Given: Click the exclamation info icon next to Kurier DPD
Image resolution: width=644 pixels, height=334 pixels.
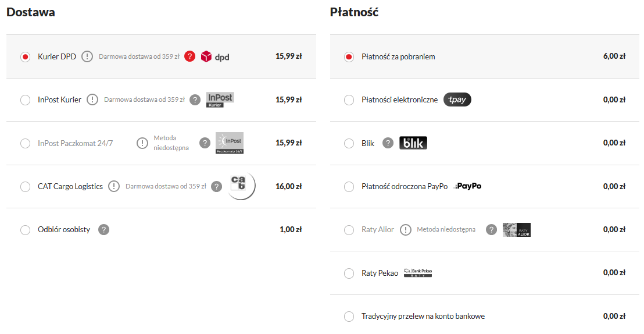Looking at the screenshot, I should click(87, 56).
